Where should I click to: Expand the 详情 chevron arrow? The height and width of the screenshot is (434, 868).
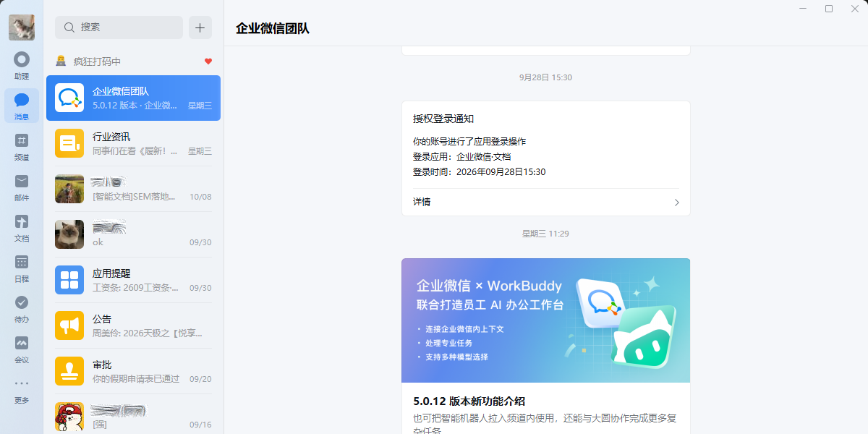pos(677,203)
